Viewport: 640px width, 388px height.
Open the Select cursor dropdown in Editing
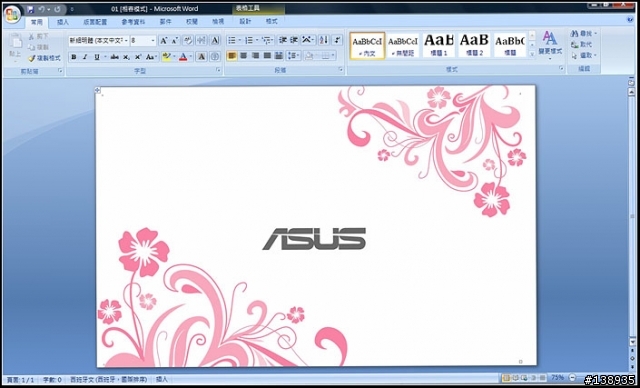584,55
